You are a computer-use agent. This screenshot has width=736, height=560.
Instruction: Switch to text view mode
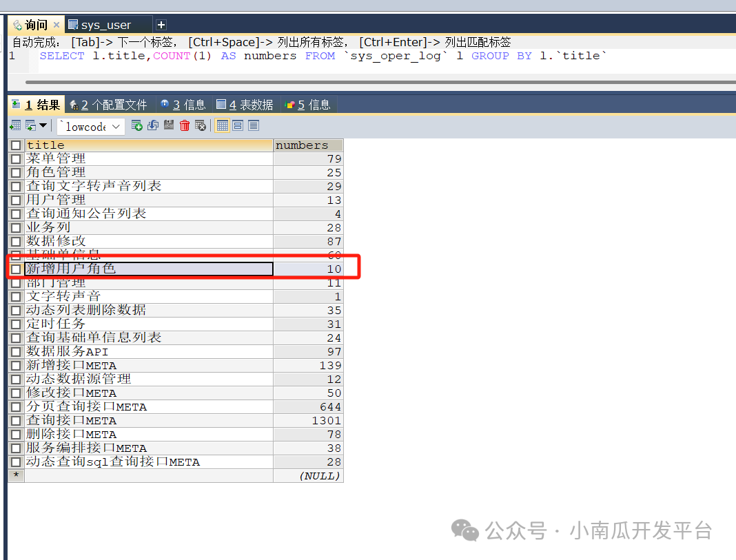254,125
